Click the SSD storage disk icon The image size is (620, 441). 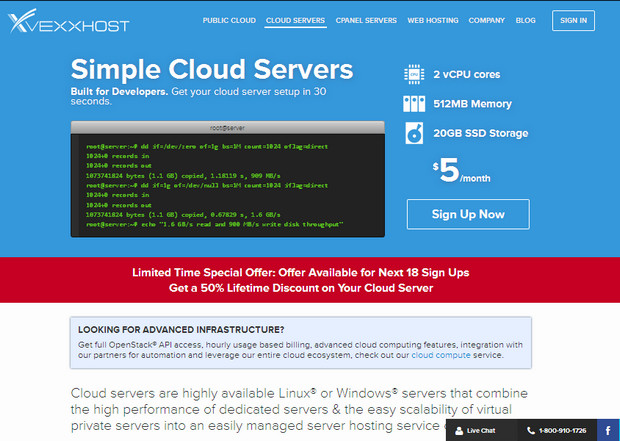(x=414, y=133)
